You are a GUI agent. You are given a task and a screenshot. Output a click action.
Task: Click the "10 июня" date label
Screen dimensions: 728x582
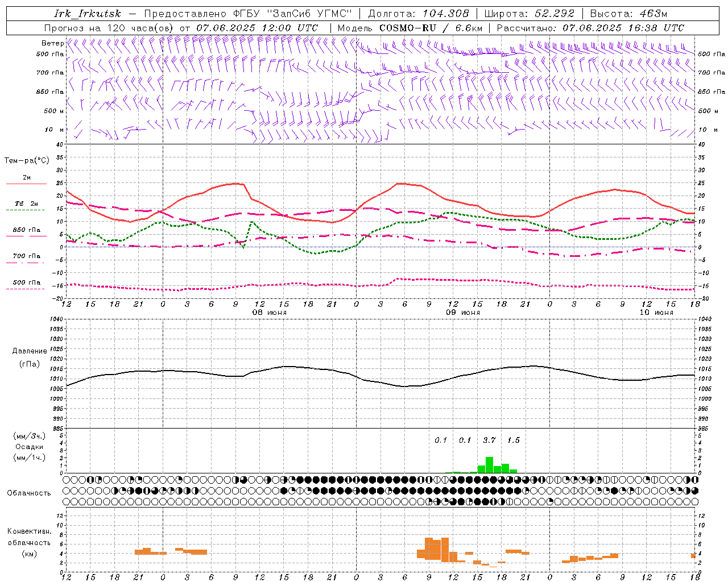(x=656, y=313)
